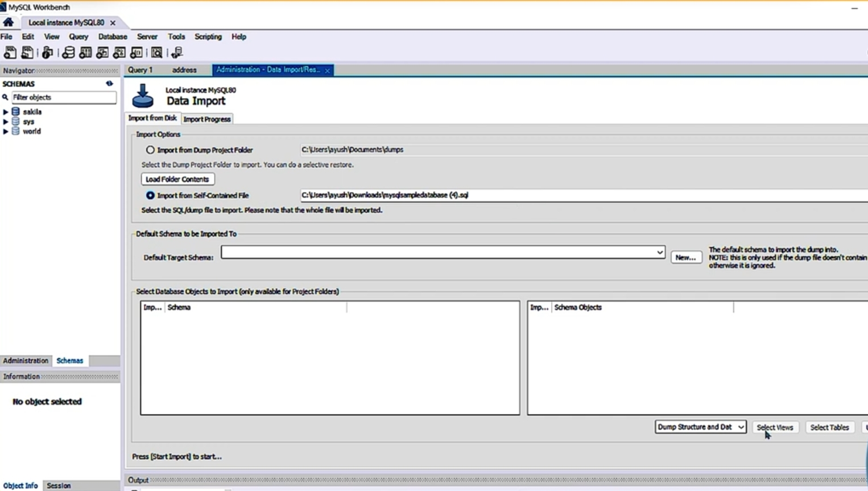The width and height of the screenshot is (868, 491).
Task: Expand the sys schema tree node
Action: [6, 122]
